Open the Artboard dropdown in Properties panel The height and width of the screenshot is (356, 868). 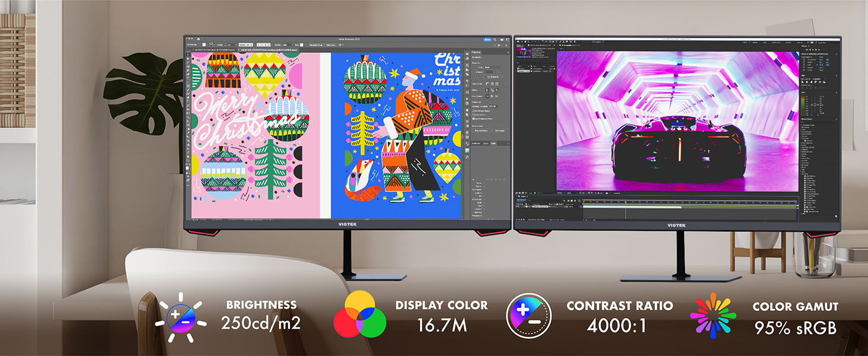coord(490,72)
